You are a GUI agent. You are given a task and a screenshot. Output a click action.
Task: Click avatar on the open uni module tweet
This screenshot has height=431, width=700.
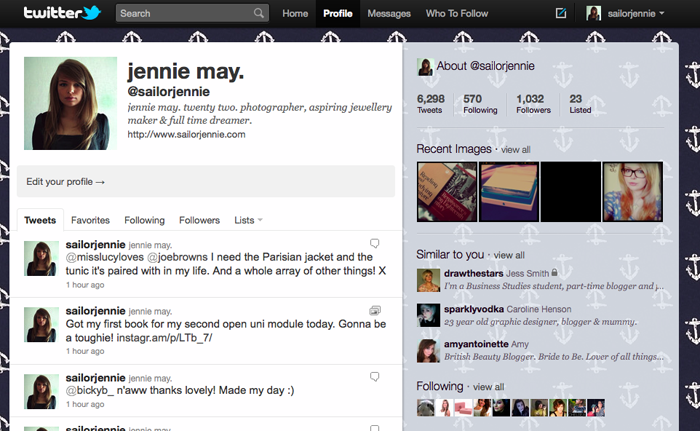click(x=41, y=325)
